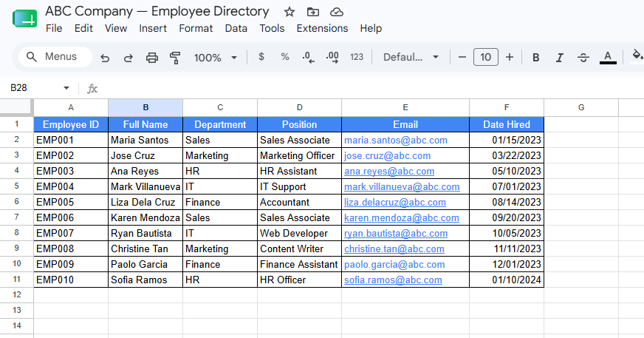
Task: Toggle italic formatting
Action: point(559,58)
